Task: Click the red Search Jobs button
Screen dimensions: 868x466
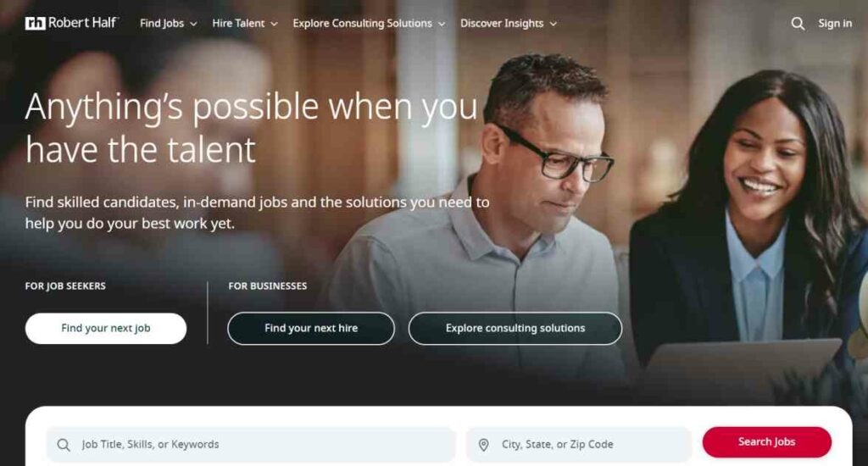Action: (x=766, y=441)
